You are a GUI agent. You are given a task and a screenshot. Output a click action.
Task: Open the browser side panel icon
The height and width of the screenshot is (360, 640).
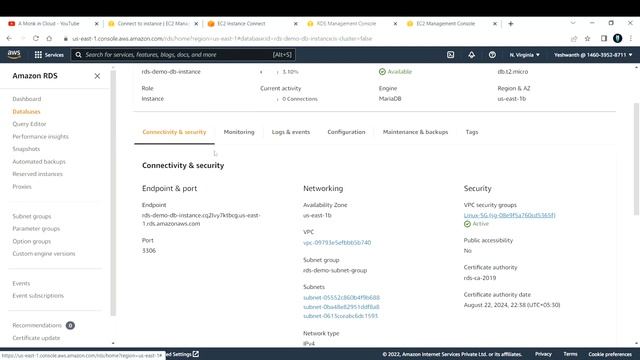tap(604, 38)
